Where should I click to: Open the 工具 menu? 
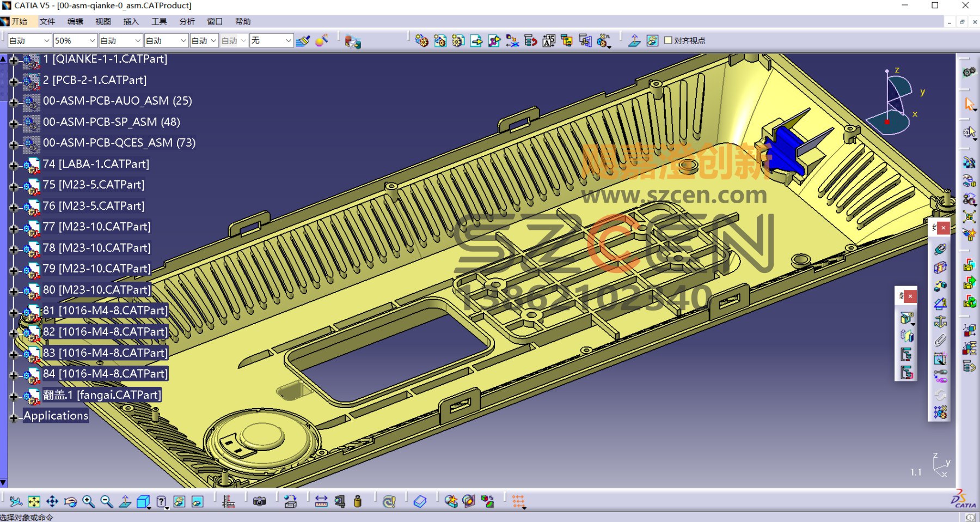159,21
